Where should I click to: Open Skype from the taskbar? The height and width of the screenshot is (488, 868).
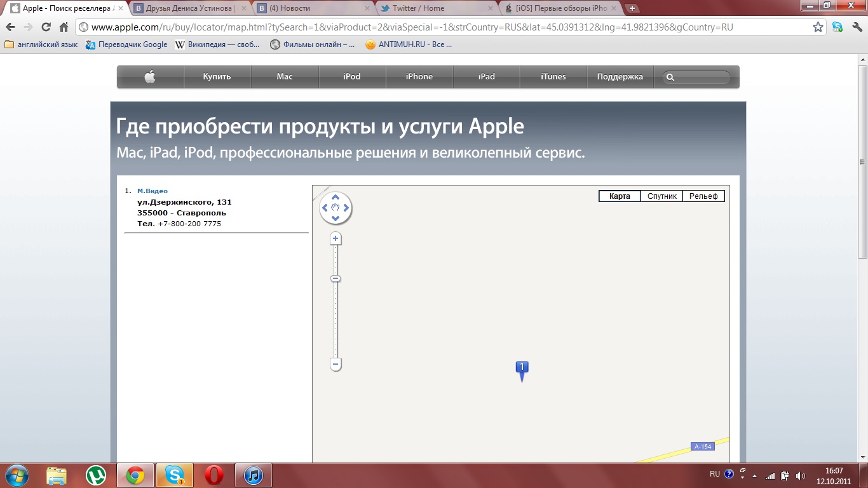174,475
